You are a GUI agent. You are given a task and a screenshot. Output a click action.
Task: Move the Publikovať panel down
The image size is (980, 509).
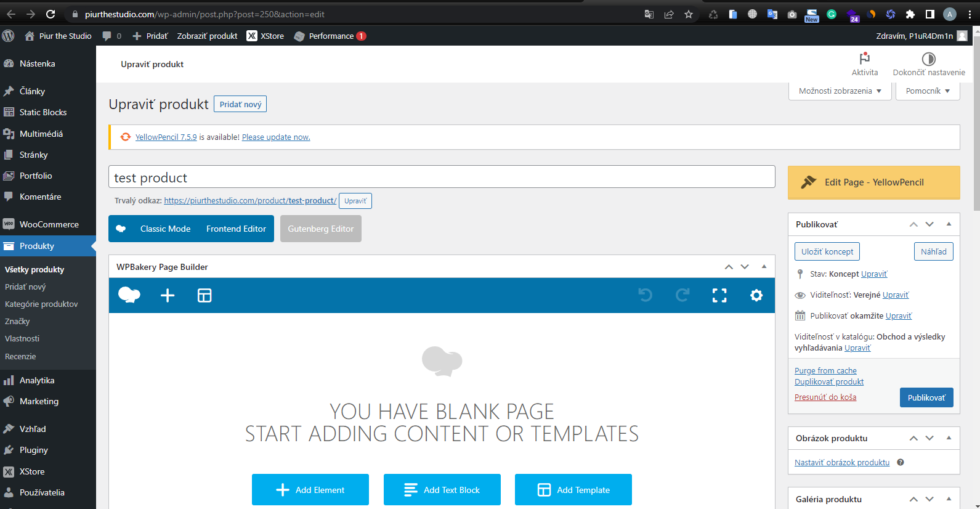[x=929, y=224]
